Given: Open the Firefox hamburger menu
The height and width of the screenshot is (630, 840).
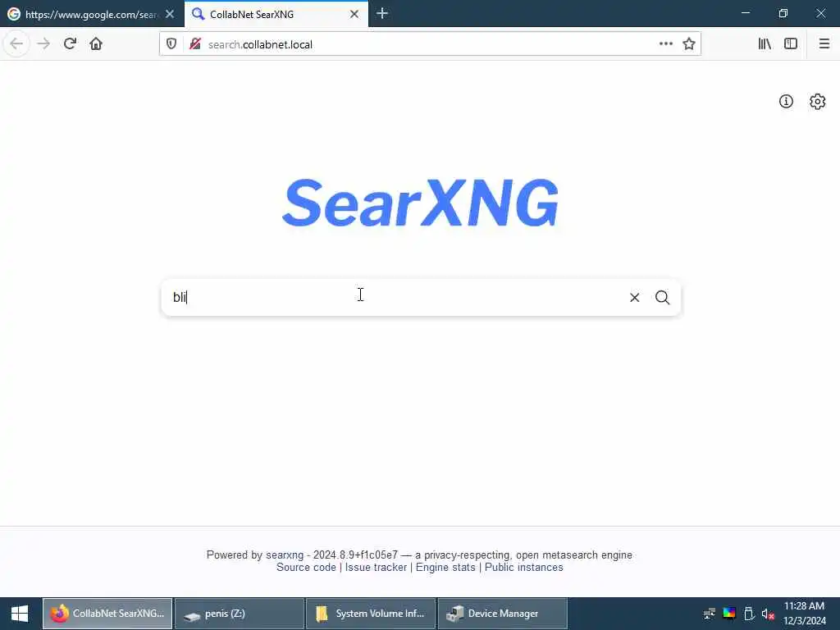Looking at the screenshot, I should click(824, 44).
